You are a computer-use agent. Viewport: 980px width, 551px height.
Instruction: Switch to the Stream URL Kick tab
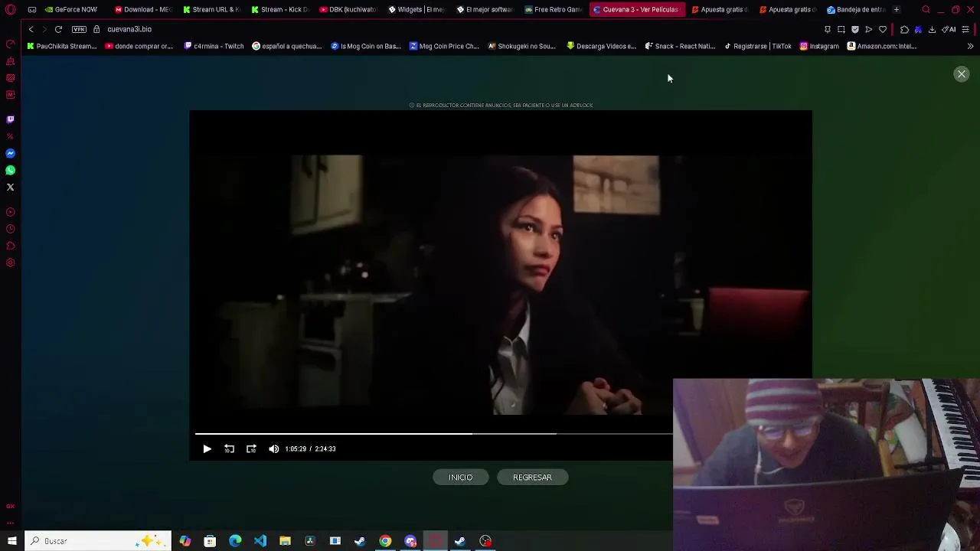212,10
